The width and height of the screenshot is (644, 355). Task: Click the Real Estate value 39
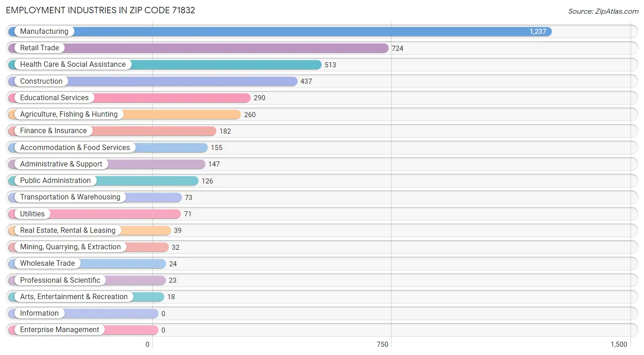[x=177, y=231]
